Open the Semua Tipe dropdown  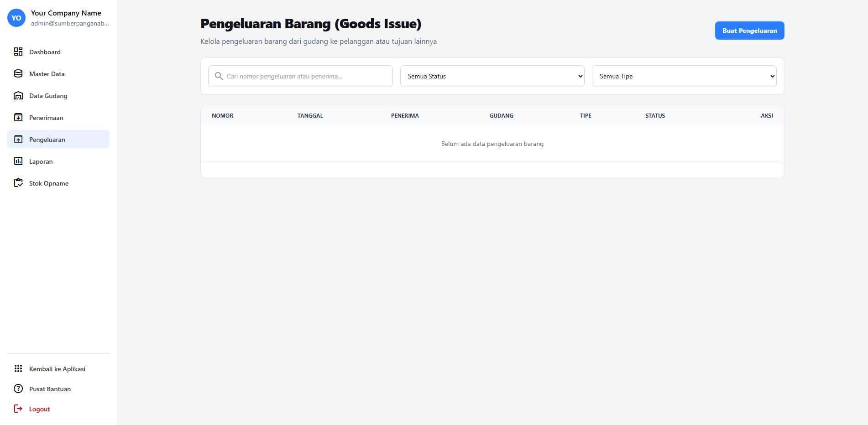click(684, 76)
